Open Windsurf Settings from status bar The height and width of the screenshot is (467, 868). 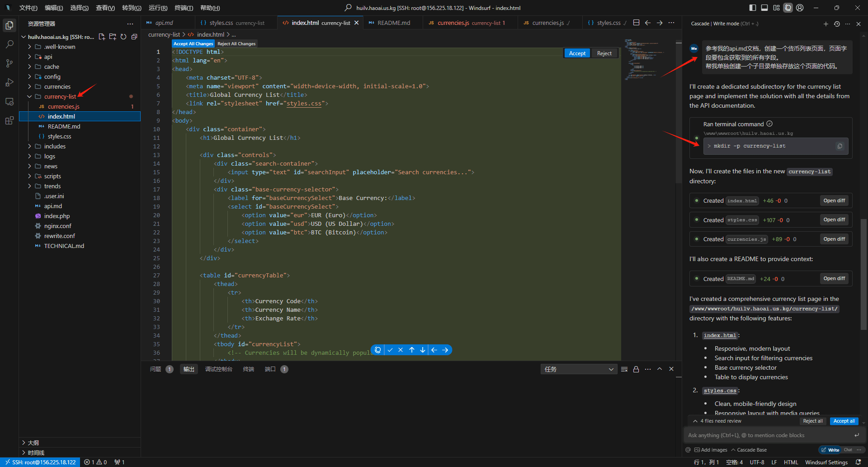826,462
